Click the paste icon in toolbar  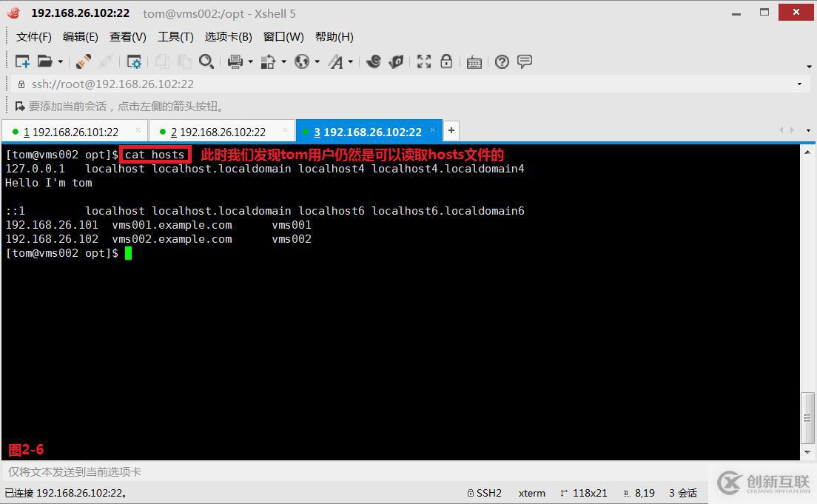(184, 61)
